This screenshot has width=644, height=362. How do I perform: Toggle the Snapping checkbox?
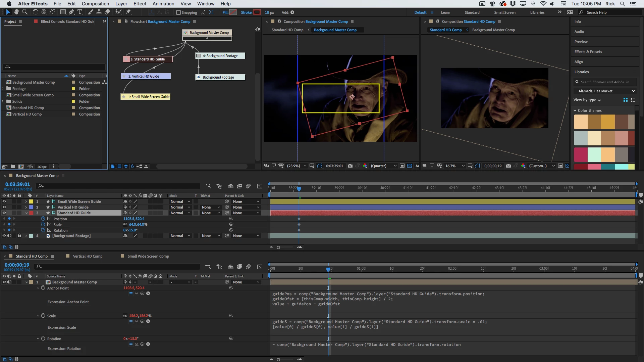[178, 12]
